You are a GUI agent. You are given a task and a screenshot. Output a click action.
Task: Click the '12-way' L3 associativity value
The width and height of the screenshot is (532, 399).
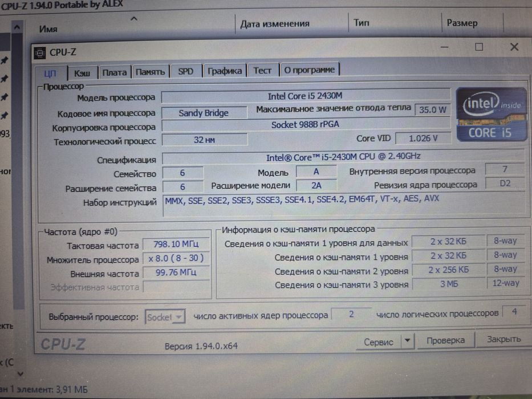pos(506,283)
